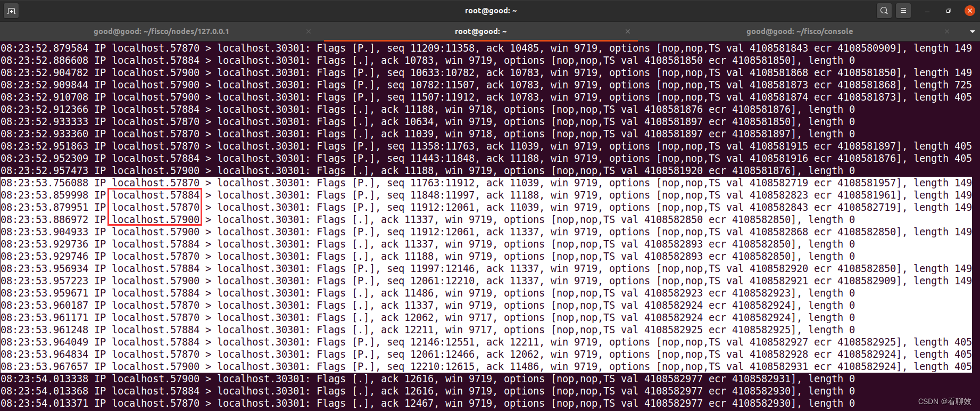
Task: Click timestamp 08:23:53.960187
Action: [x=45, y=306]
